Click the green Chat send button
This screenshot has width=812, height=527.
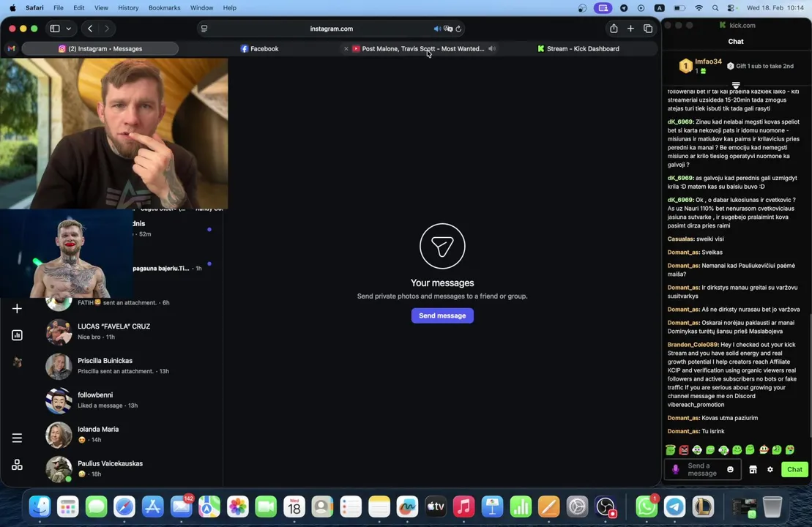[x=794, y=469]
